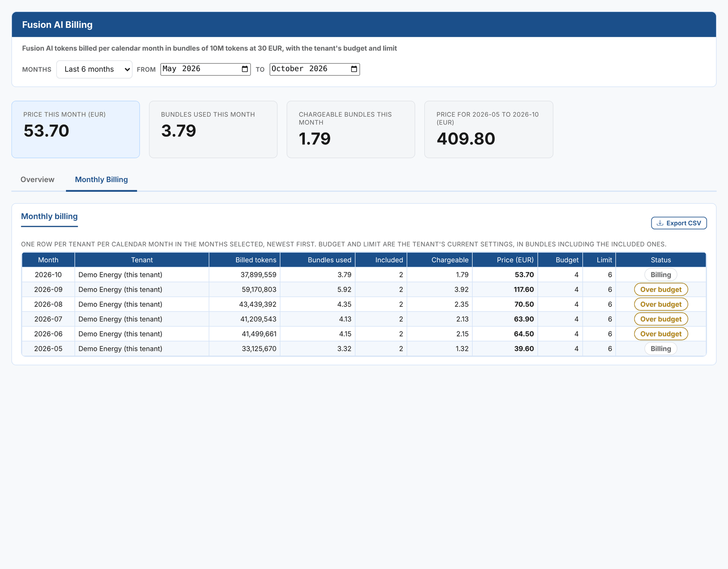Click the Price (EUR) column header
Viewport: 728px width, 569px height.
point(505,260)
